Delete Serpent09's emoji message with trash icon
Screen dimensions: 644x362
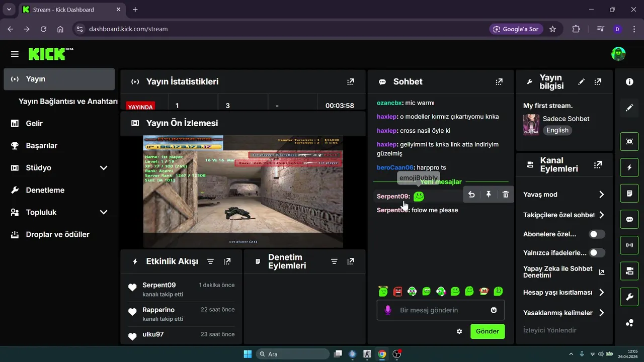click(x=506, y=195)
